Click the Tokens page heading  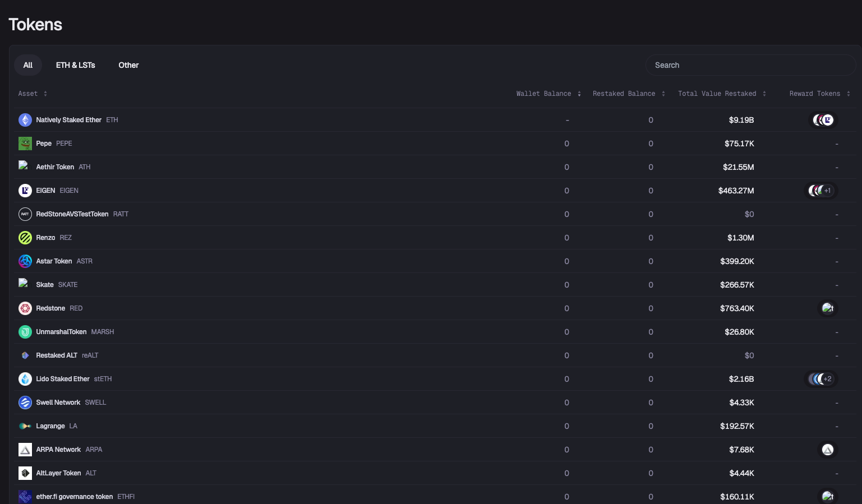35,25
